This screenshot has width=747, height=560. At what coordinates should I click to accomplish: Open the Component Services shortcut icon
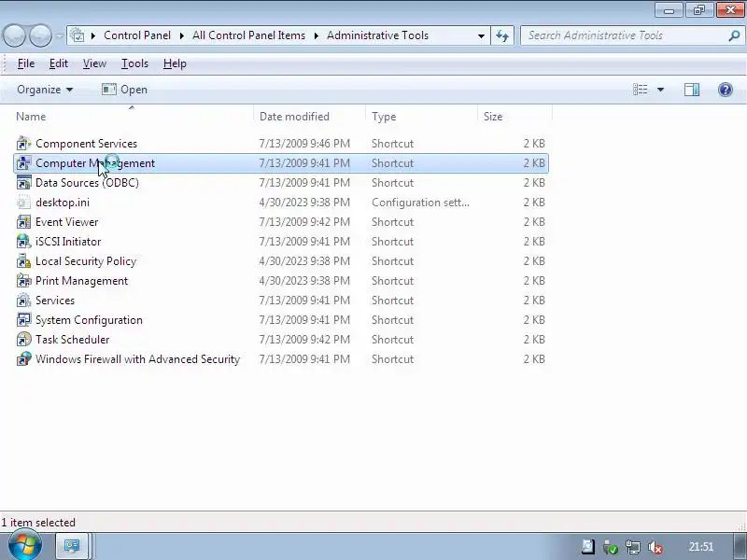click(23, 144)
